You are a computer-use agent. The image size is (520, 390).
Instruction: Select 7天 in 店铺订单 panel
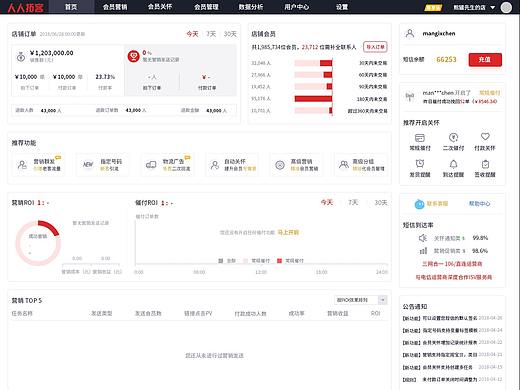click(211, 34)
